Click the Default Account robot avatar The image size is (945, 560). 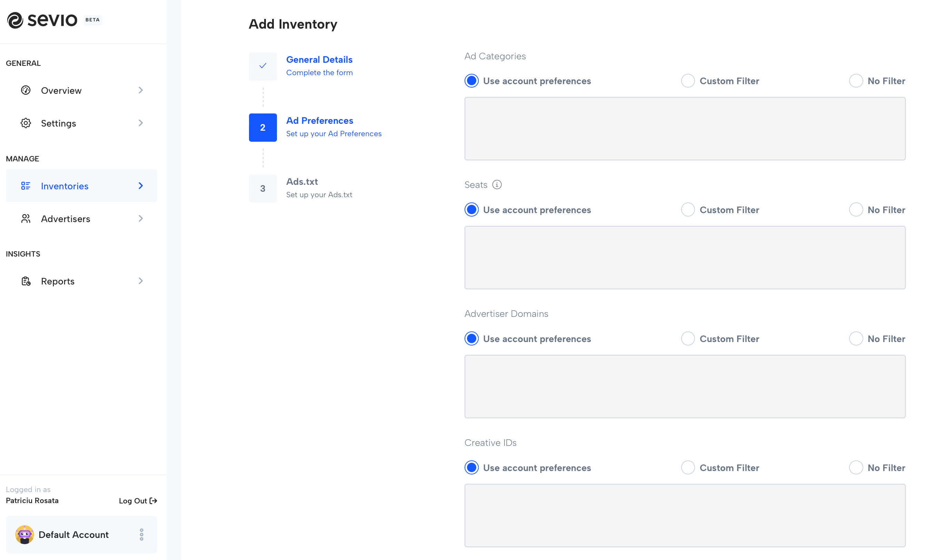point(24,534)
